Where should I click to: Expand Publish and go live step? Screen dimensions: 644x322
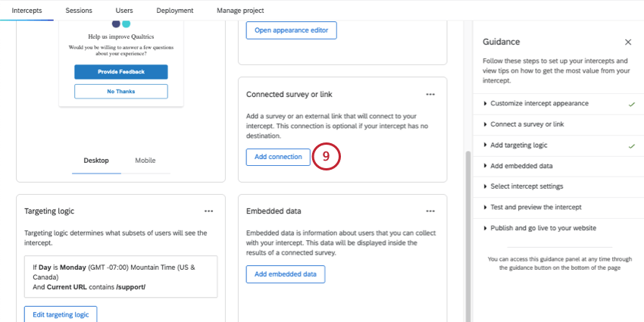coord(543,227)
